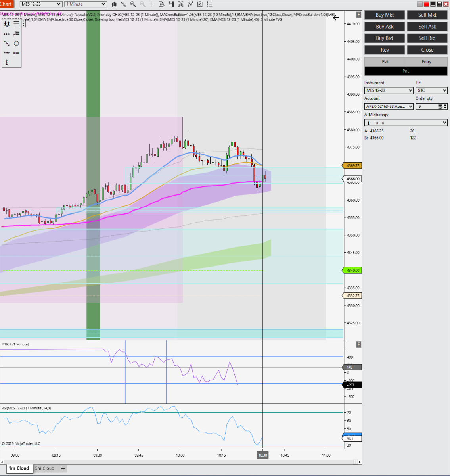Toggle the Chart Trader panel icon

pyautogui.click(x=171, y=4)
